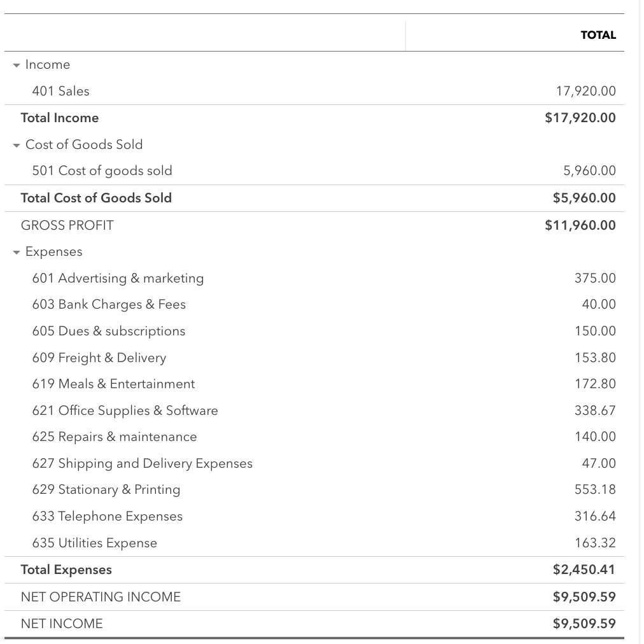Open 635 Utilities Expense transactions
Screen dimensions: 644x644
point(94,543)
